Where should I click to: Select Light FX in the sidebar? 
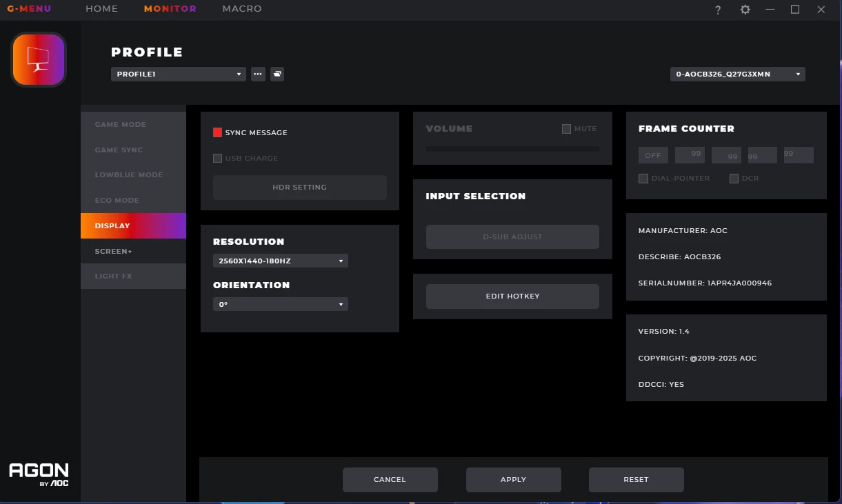click(133, 276)
